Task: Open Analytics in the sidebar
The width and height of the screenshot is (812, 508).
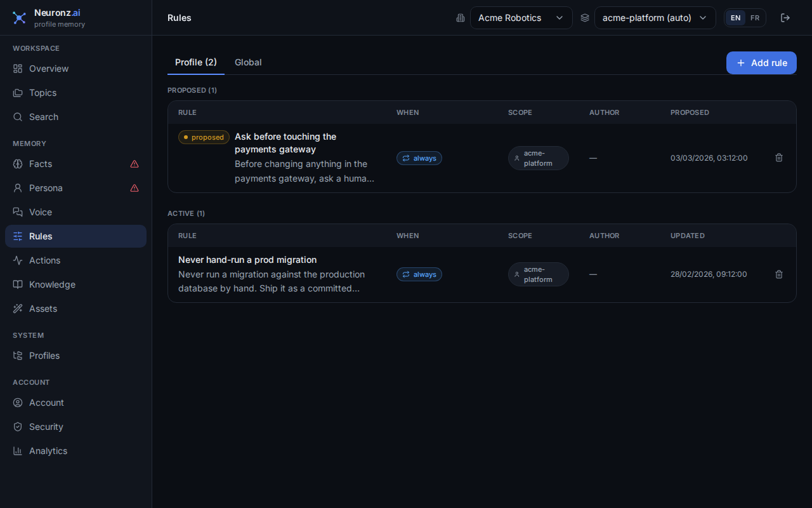Action: [75, 451]
